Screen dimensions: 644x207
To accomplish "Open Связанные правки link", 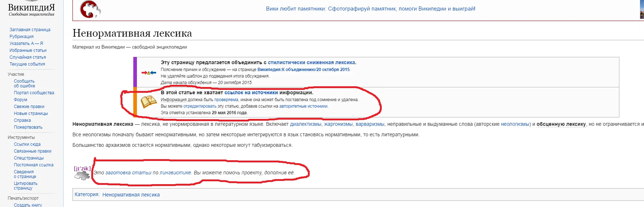I will (33, 151).
